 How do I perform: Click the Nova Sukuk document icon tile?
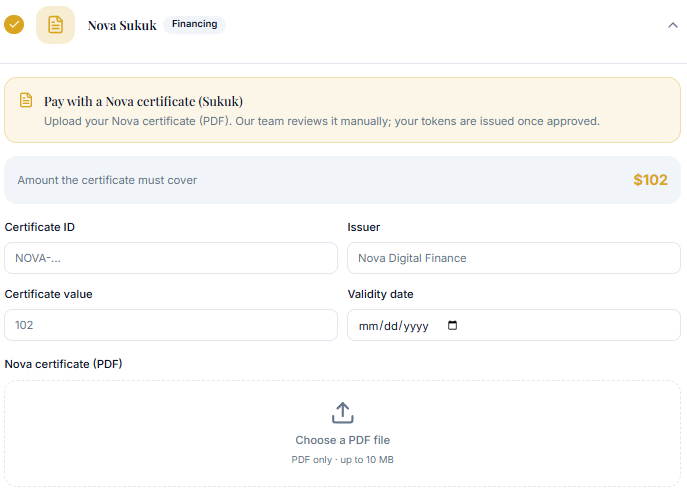(x=55, y=25)
